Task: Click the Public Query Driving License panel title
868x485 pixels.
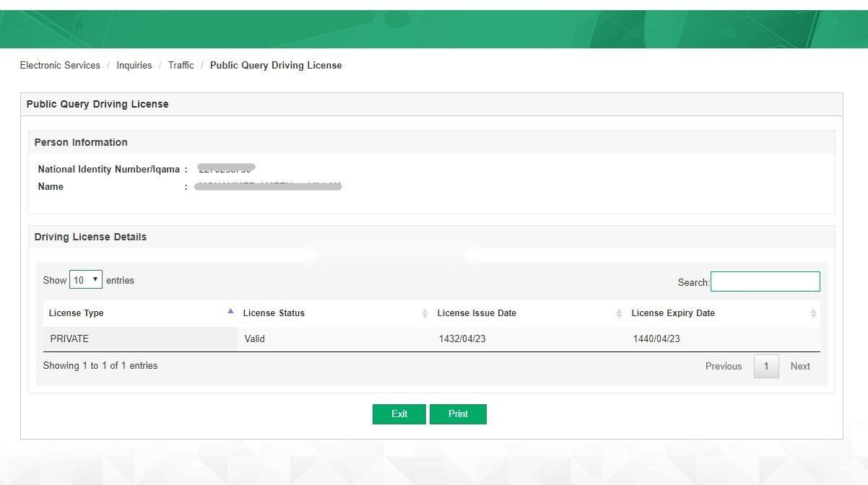Action: [x=97, y=104]
